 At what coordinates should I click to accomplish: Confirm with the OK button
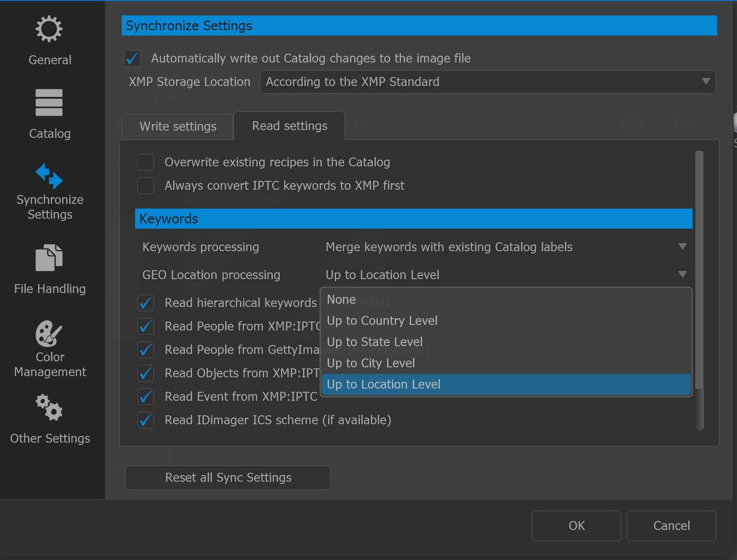(x=576, y=526)
